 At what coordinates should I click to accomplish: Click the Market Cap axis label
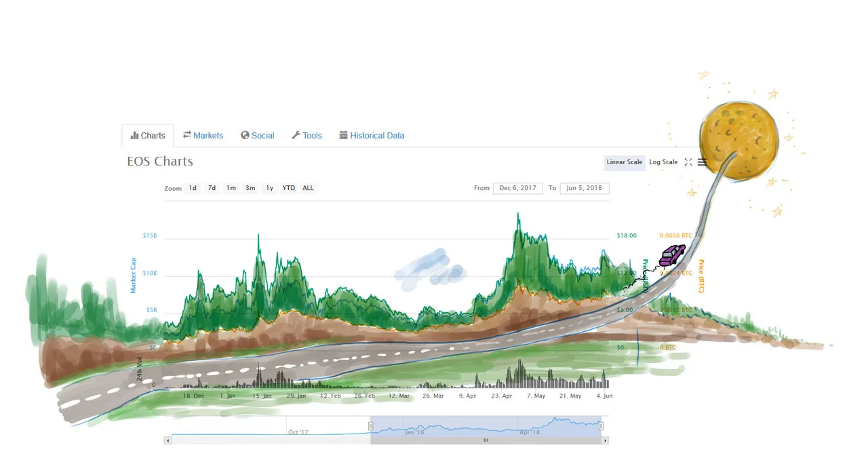[133, 275]
